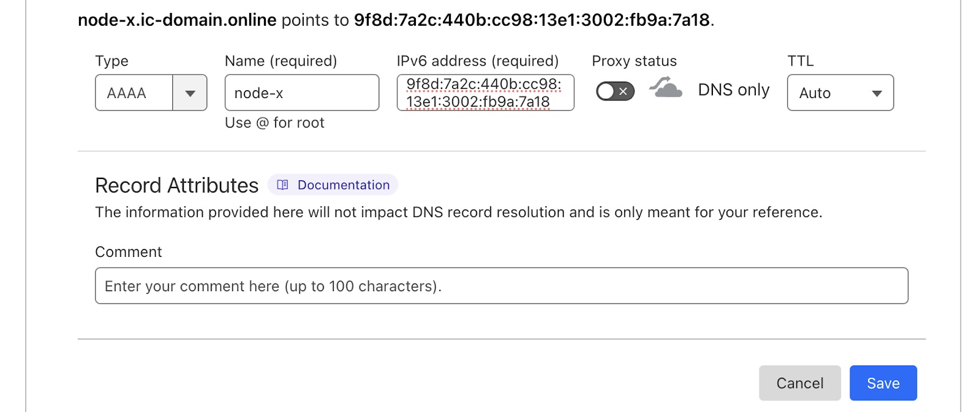
Task: Click the Record Attributes heading
Action: click(x=177, y=185)
